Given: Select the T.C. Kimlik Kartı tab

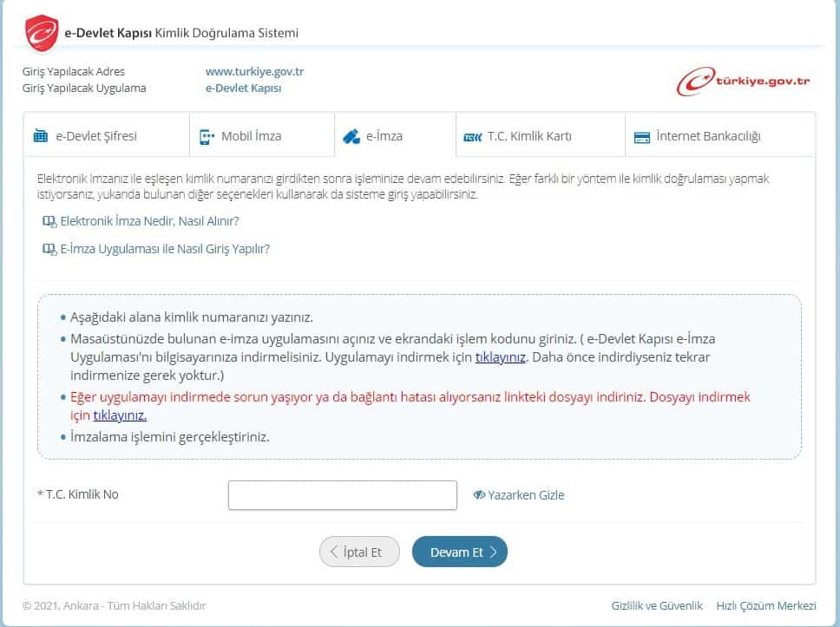Looking at the screenshot, I should click(x=528, y=136).
